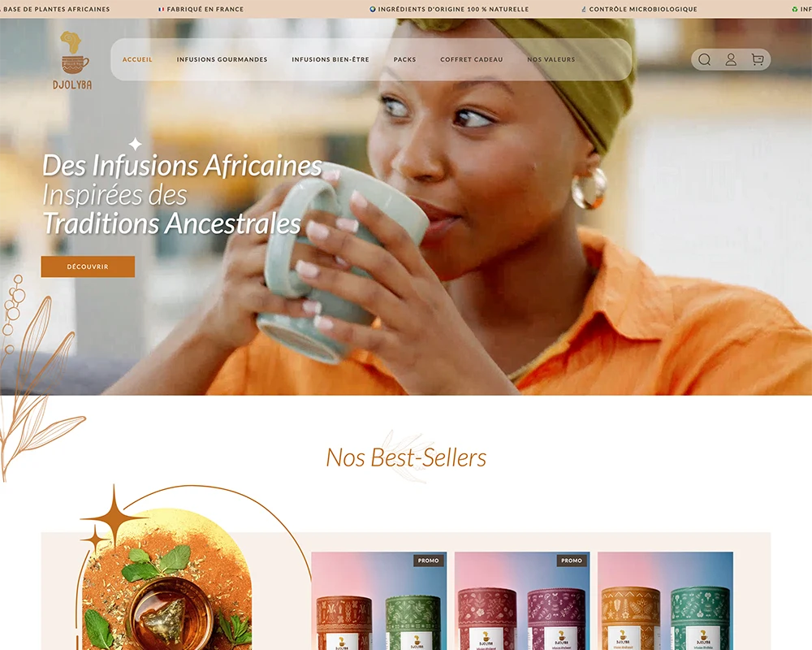Click the microscope icon near Contrôle Microbiologique
This screenshot has width=812, height=650.
(584, 9)
